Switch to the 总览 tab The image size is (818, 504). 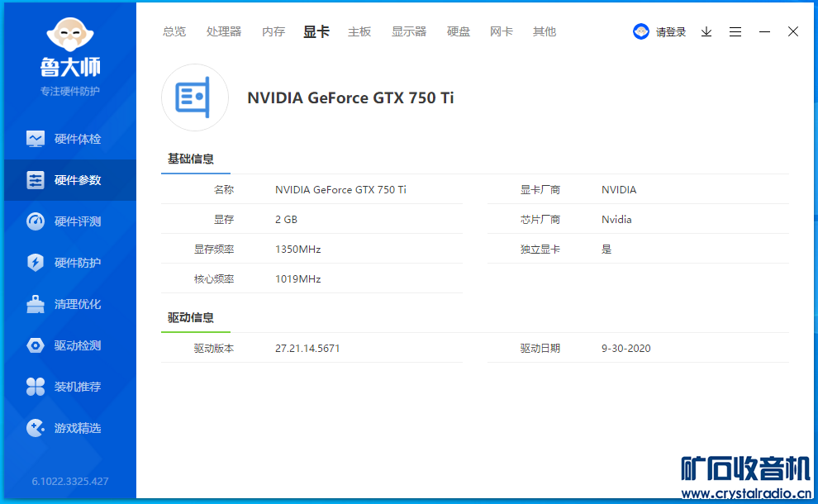coord(174,32)
